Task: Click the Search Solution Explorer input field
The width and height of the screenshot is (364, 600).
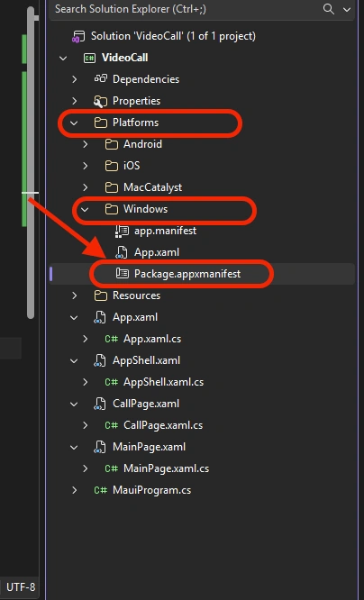Action: (186, 9)
